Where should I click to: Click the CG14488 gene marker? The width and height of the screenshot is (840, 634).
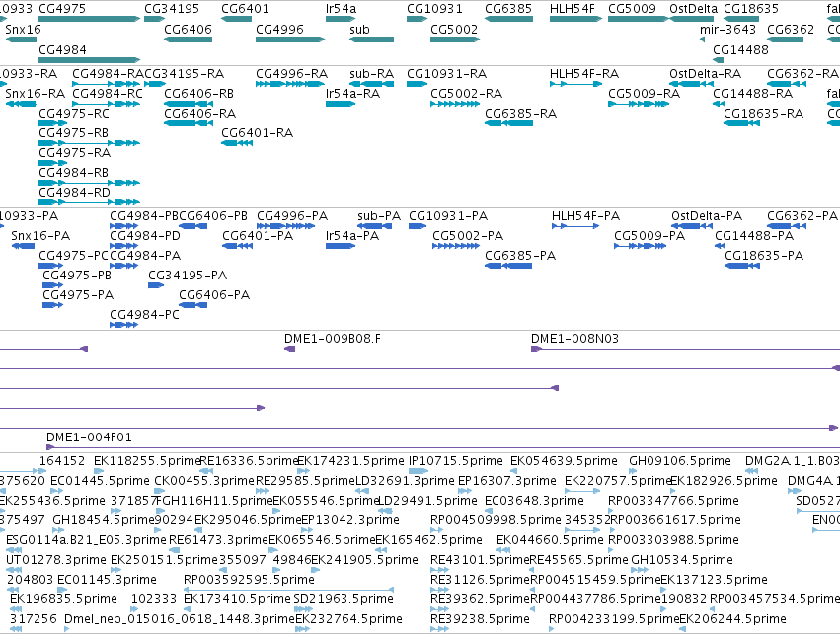(718, 60)
